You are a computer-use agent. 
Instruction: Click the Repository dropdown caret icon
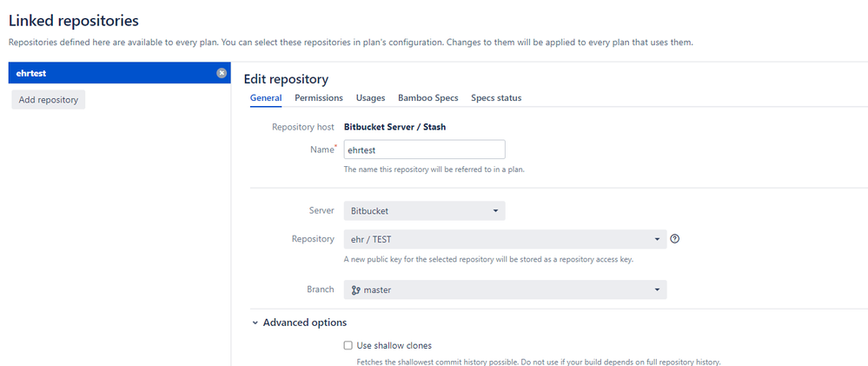click(657, 239)
